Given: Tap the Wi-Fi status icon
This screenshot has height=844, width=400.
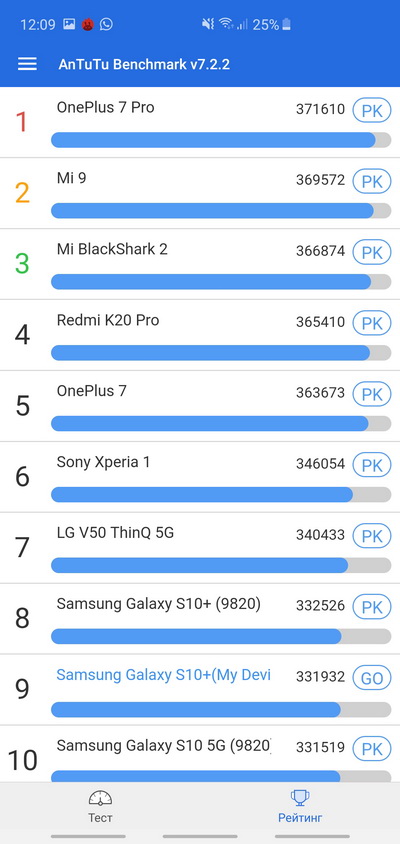Looking at the screenshot, I should pyautogui.click(x=227, y=24).
